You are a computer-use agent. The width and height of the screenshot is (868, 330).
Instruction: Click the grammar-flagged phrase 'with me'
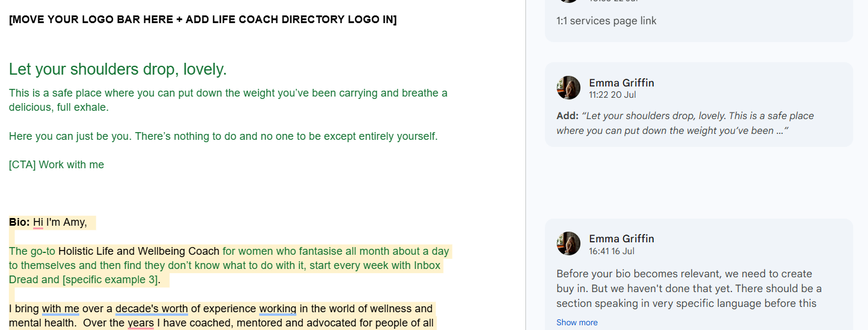coord(60,309)
